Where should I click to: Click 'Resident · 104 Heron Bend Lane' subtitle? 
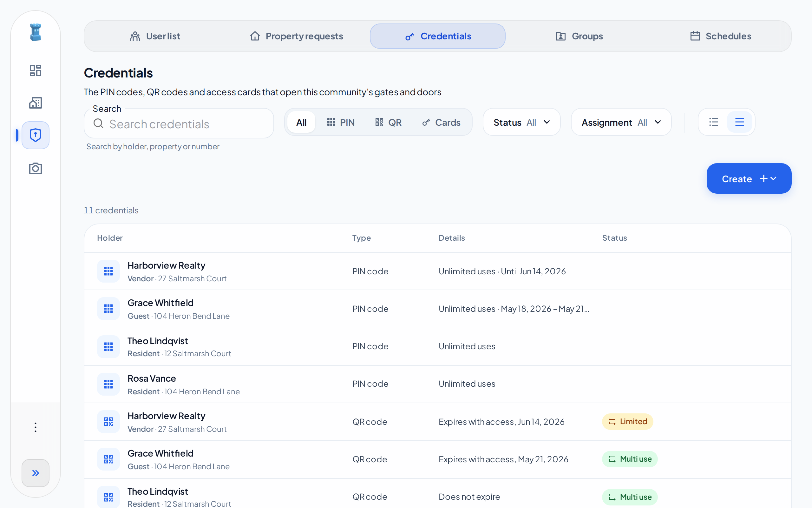coord(184,391)
